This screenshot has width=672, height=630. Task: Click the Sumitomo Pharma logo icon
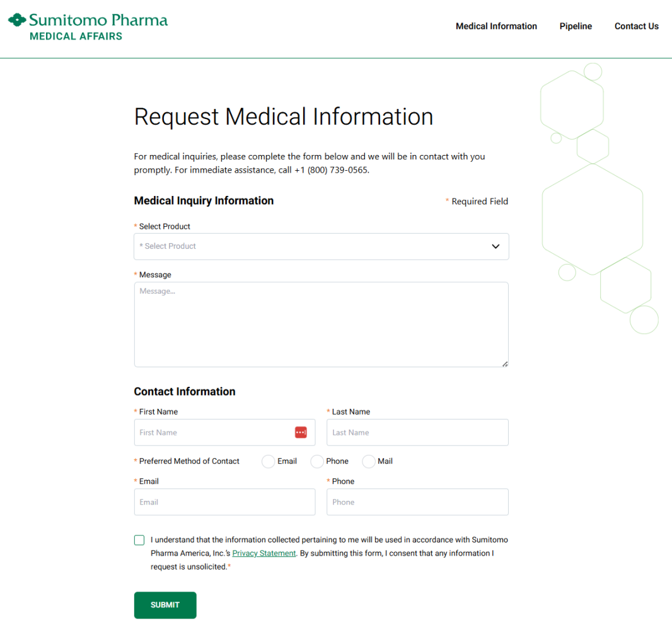pos(17,20)
